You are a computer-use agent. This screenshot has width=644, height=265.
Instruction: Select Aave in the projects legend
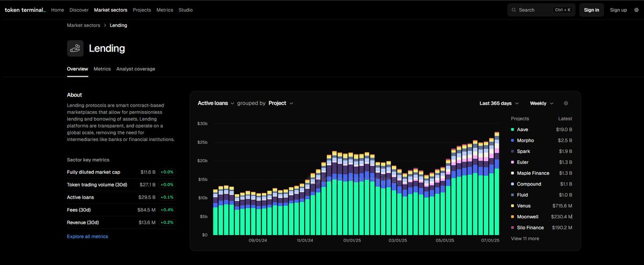coord(523,130)
